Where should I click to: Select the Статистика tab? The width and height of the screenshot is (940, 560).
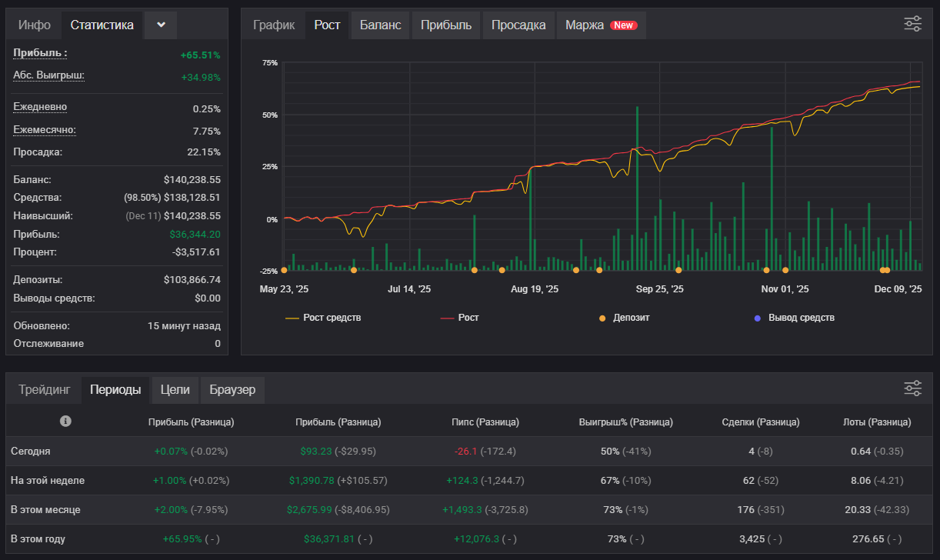(x=102, y=25)
